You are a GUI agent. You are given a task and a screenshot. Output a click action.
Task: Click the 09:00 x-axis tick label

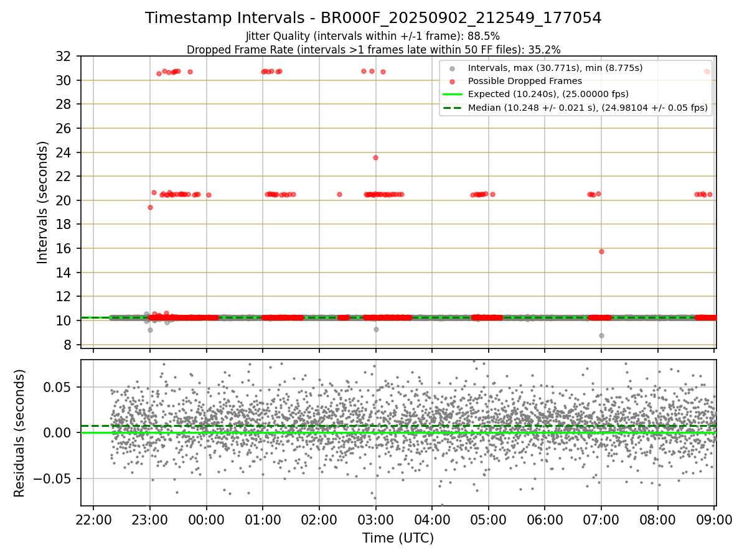(x=714, y=521)
